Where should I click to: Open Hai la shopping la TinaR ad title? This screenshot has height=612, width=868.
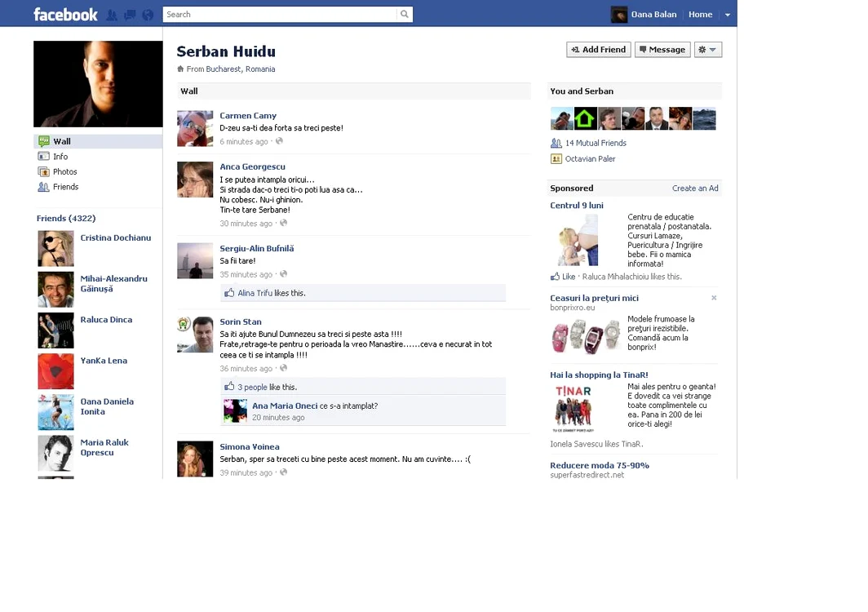(599, 375)
